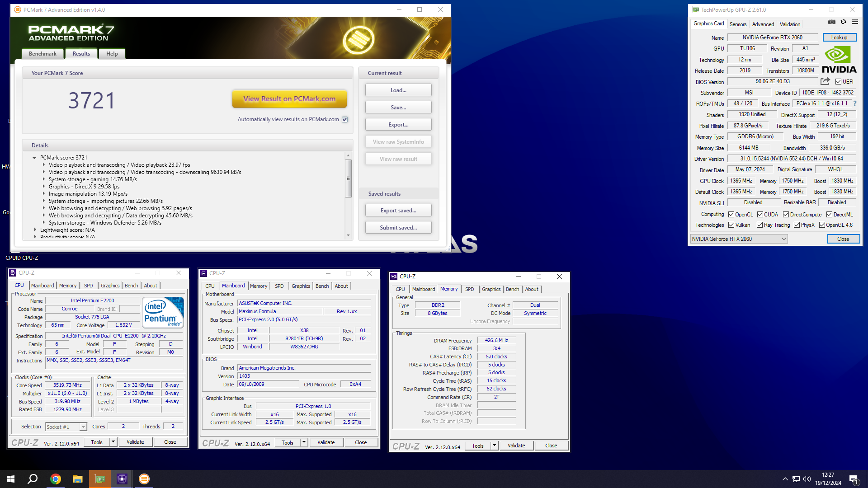Click View Result on PCMark.com button
This screenshot has width=868, height=488.
pos(289,99)
